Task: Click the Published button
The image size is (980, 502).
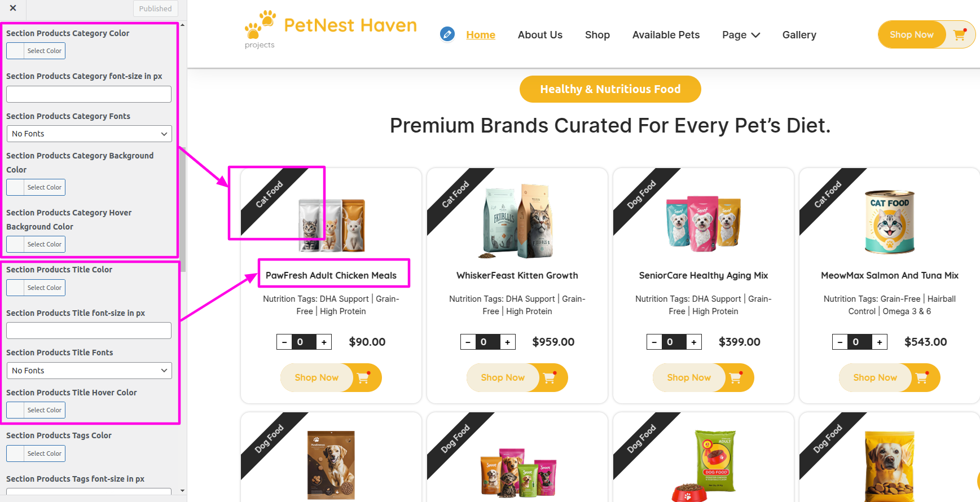Action: [155, 8]
